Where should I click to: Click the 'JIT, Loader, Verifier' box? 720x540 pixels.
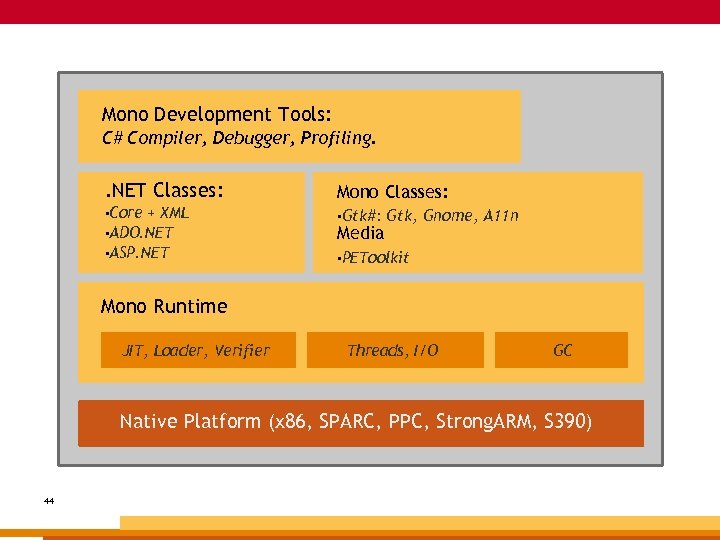[198, 350]
